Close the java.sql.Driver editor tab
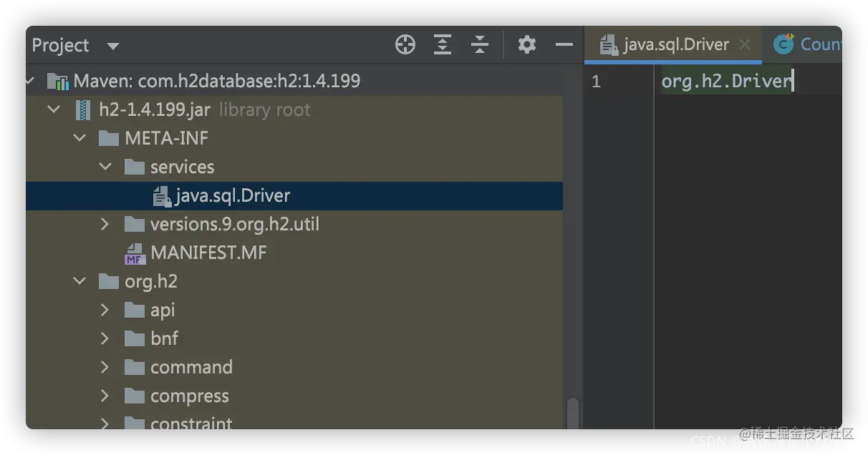The image size is (868, 455). click(x=745, y=45)
